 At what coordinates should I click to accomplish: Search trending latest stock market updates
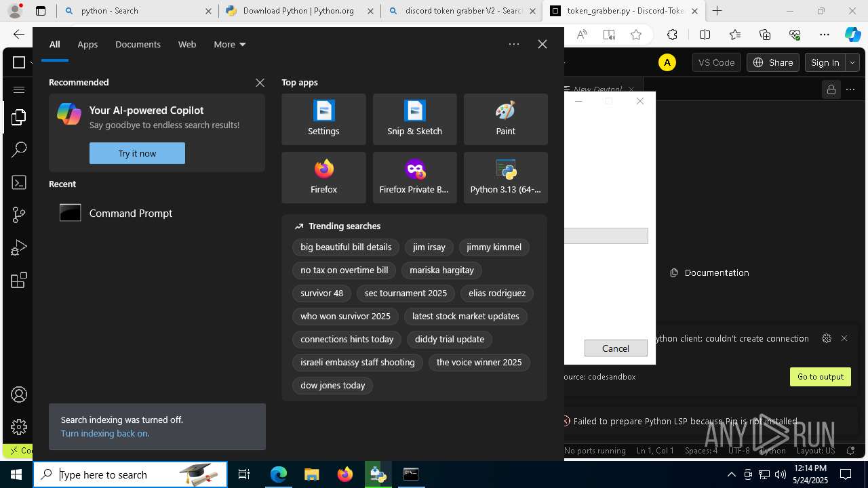pos(466,317)
